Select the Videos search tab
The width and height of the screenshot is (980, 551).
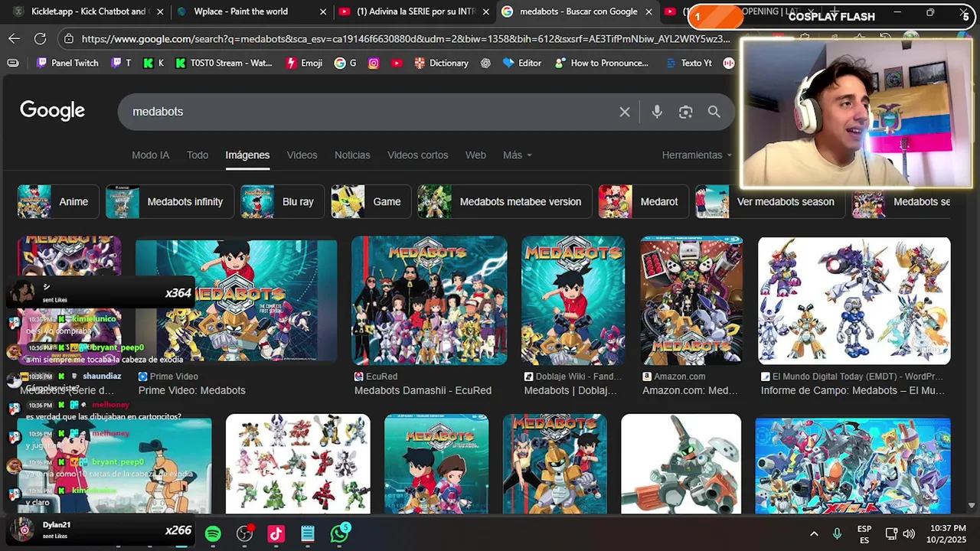302,155
